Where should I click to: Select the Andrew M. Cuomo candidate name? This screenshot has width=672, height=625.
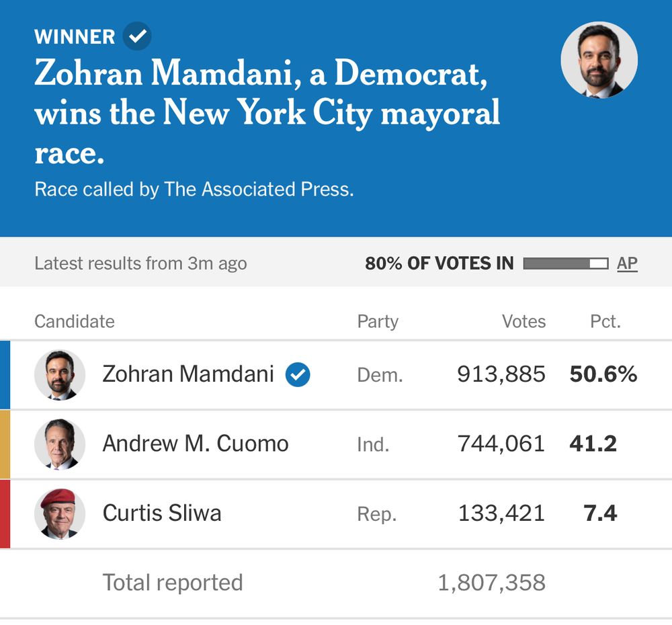point(196,444)
